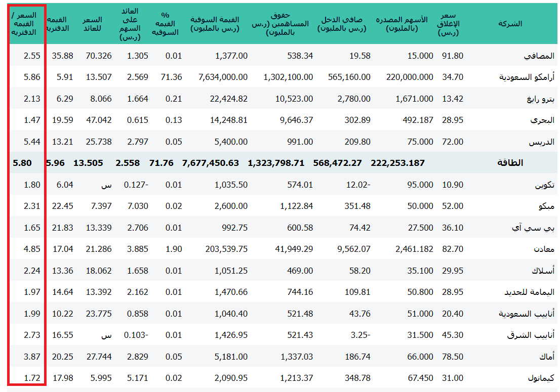
Task: Click closing price 45.30 for أنابيب الشرق
Action: pyautogui.click(x=453, y=335)
